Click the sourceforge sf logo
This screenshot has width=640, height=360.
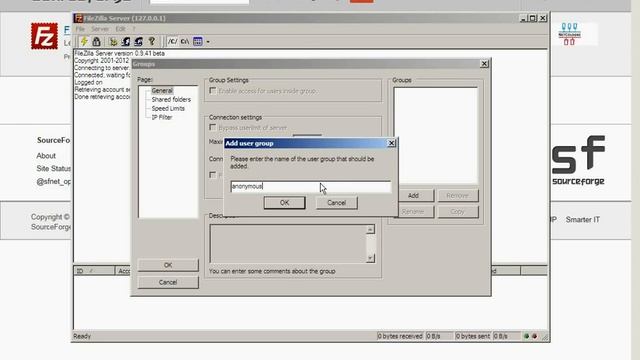coord(578,160)
